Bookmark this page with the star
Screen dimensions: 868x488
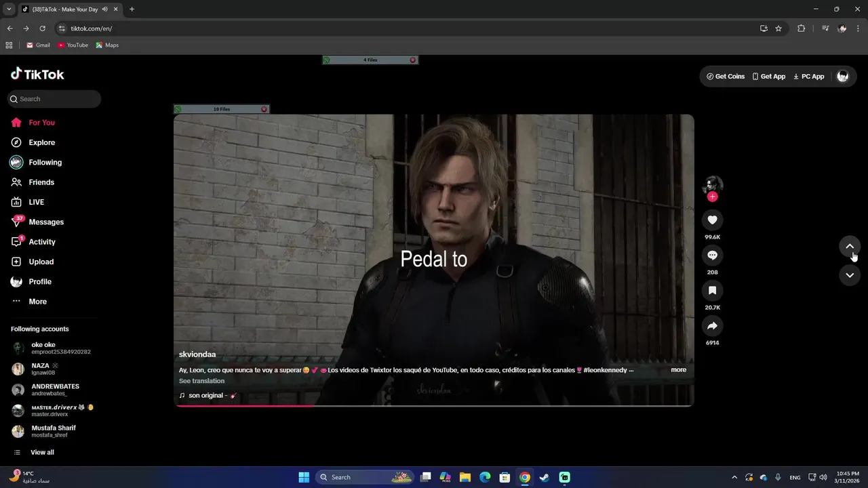click(778, 28)
